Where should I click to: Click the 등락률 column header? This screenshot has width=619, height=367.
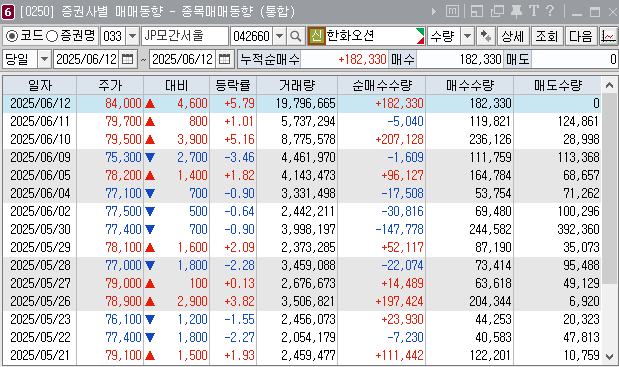[233, 85]
